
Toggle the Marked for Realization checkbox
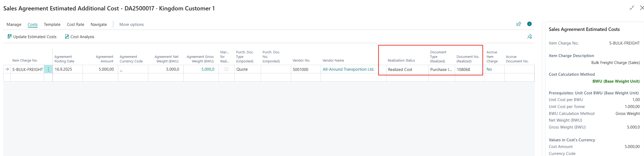pyautogui.click(x=226, y=69)
